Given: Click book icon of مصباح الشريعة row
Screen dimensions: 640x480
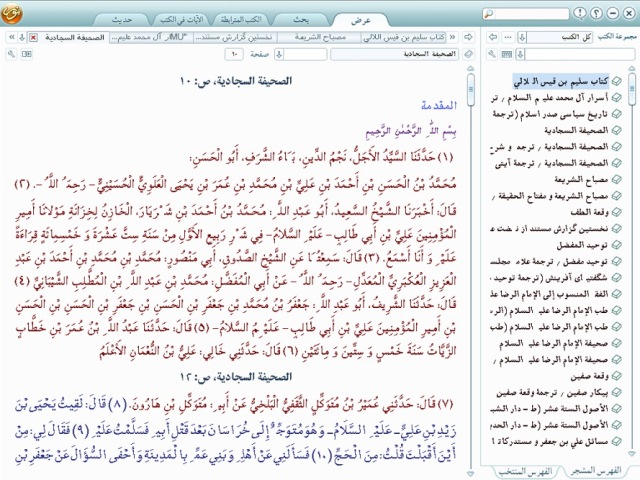Looking at the screenshot, I should click(x=617, y=179).
